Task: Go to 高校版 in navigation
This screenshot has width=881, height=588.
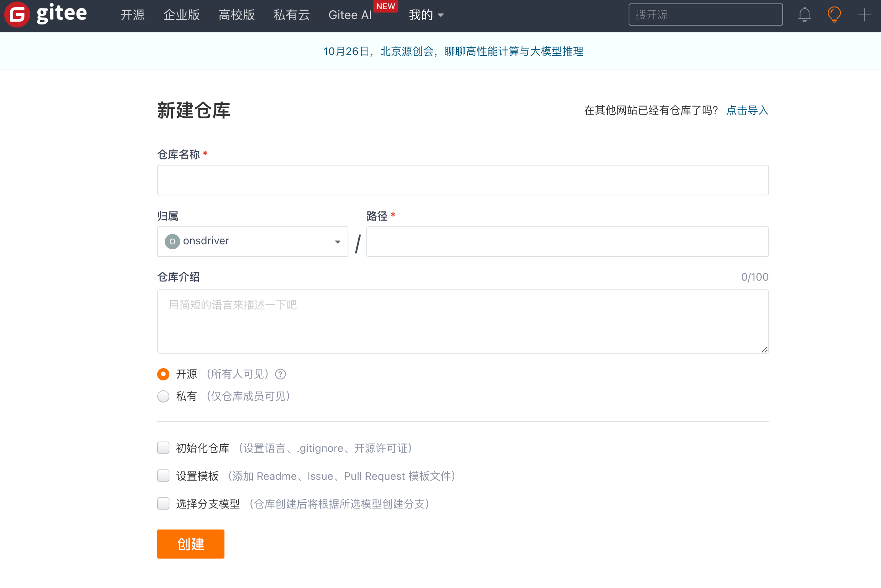Action: click(236, 15)
